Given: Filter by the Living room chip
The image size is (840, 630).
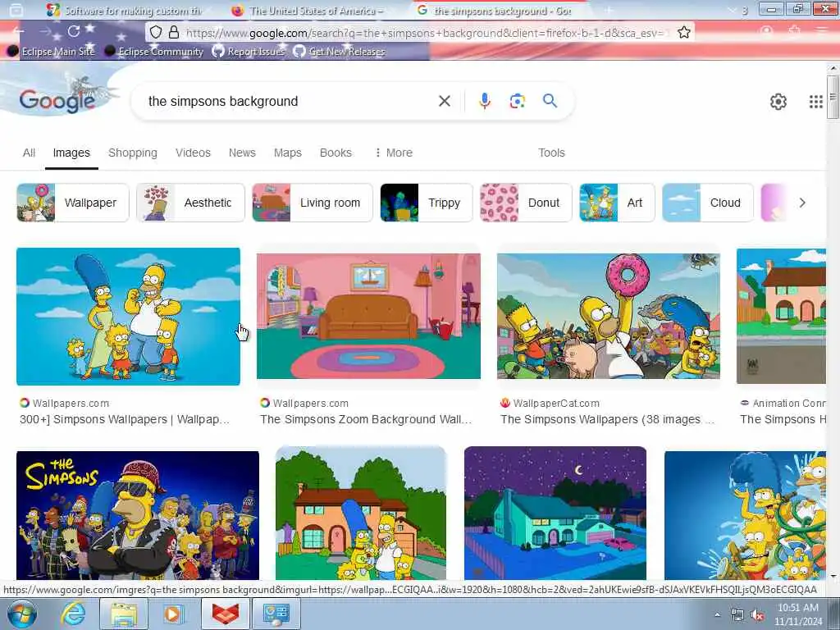Looking at the screenshot, I should [x=313, y=203].
